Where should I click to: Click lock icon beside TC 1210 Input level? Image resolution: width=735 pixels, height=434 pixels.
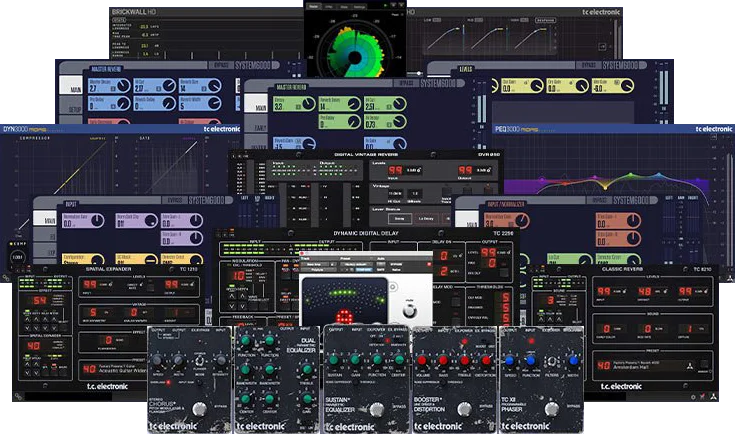111,284
